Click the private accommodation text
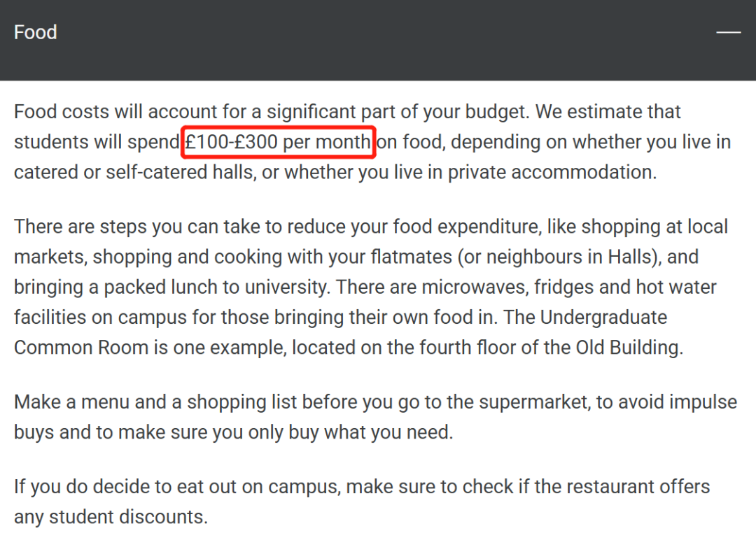Viewport: 756px width, 547px height. pyautogui.click(x=552, y=172)
